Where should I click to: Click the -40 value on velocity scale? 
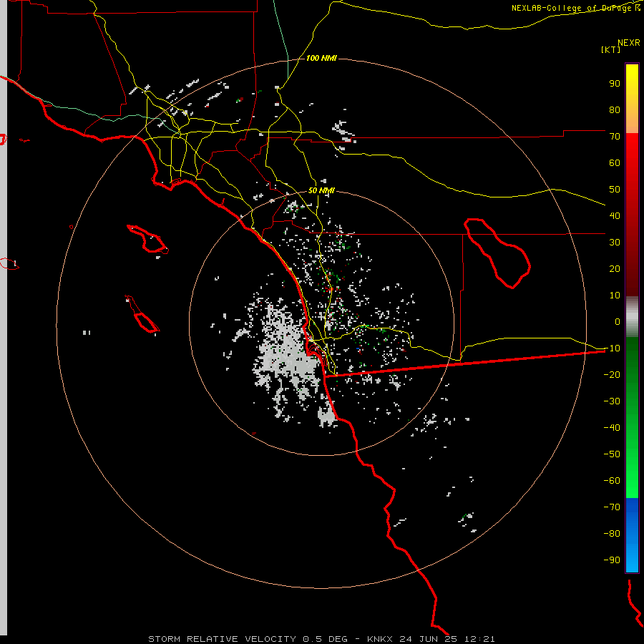612,428
